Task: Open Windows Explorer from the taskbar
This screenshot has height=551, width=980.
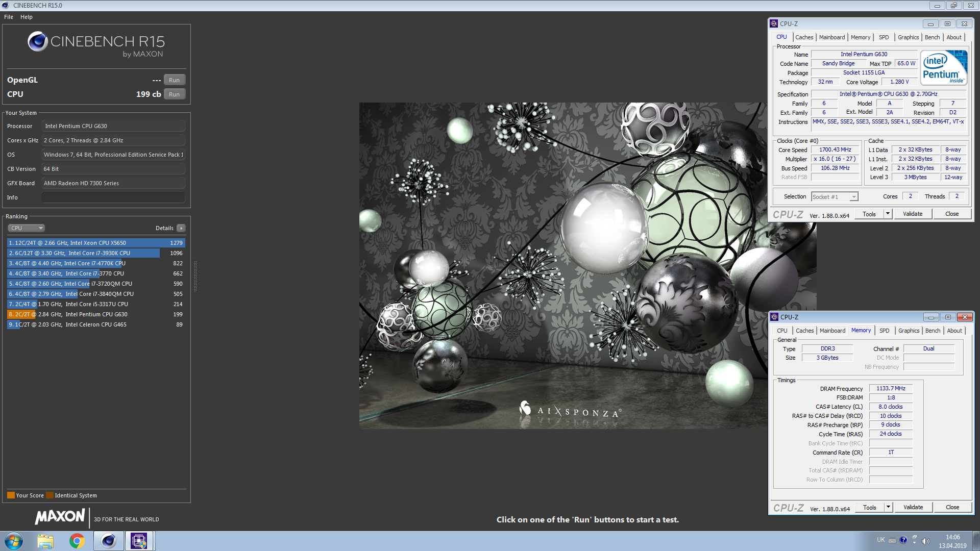Action: coord(45,541)
